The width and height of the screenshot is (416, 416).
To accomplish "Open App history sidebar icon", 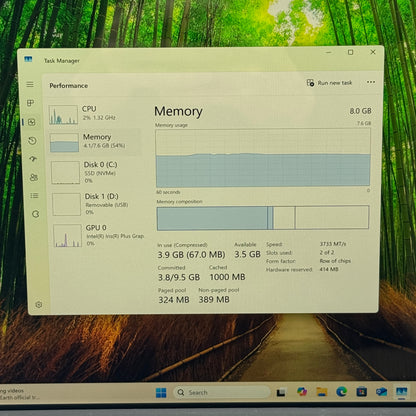I will click(x=32, y=141).
